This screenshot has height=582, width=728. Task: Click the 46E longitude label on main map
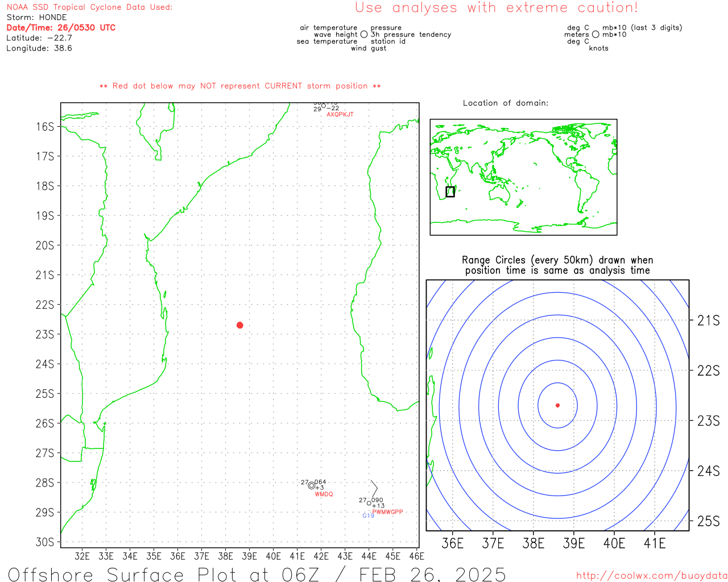pos(417,556)
